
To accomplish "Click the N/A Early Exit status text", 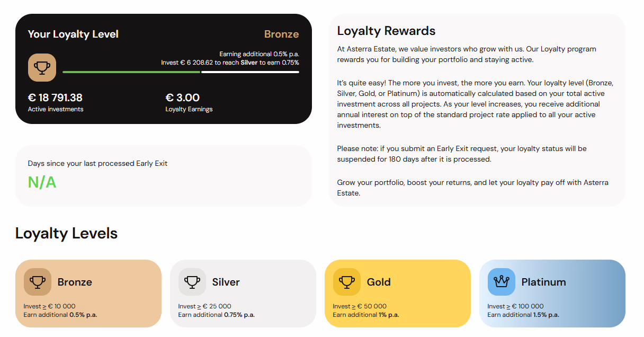I will pos(42,182).
